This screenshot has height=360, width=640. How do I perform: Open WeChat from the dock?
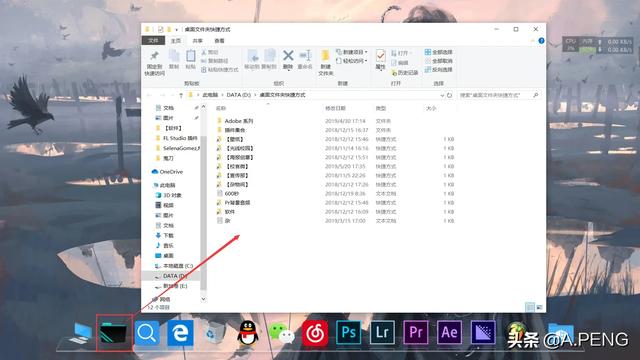[282, 333]
